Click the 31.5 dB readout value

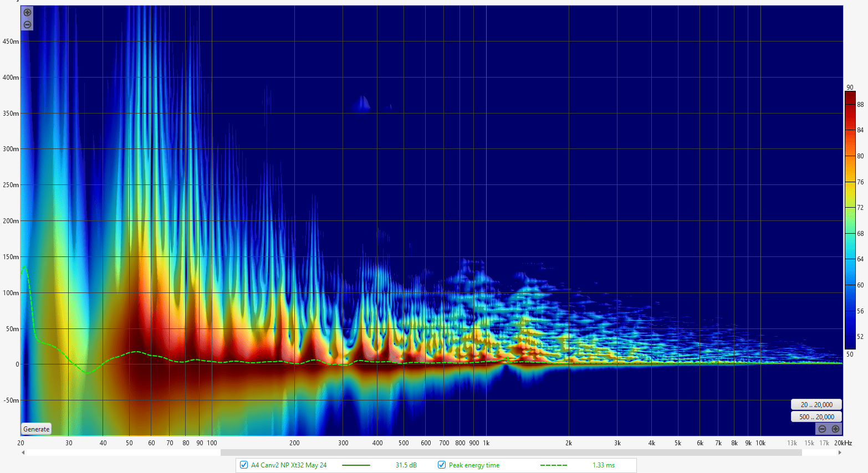(406, 465)
